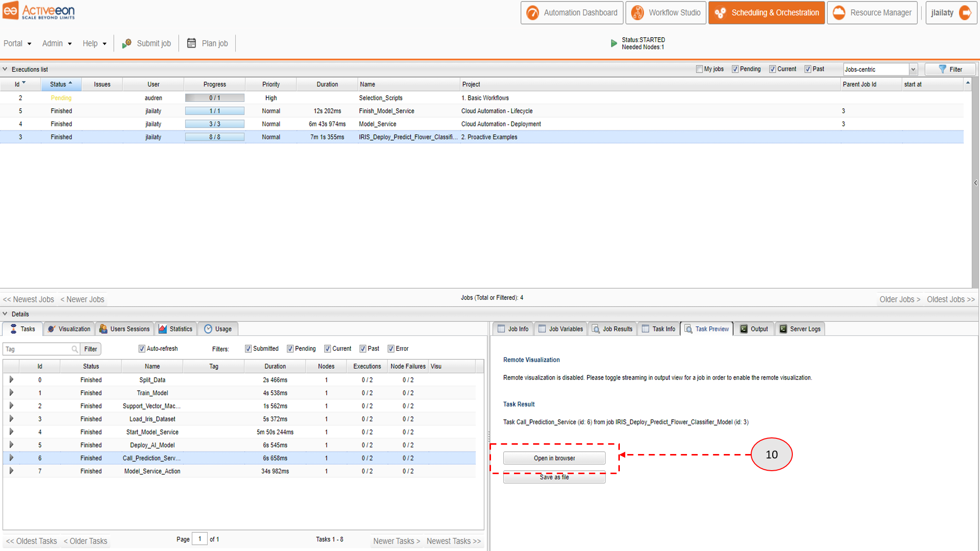Click Save as file button

(x=554, y=477)
